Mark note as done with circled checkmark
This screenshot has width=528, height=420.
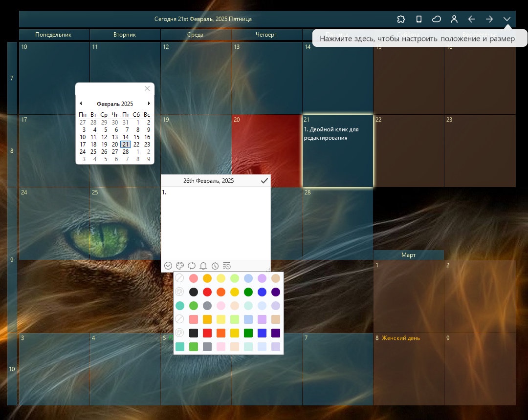168,266
